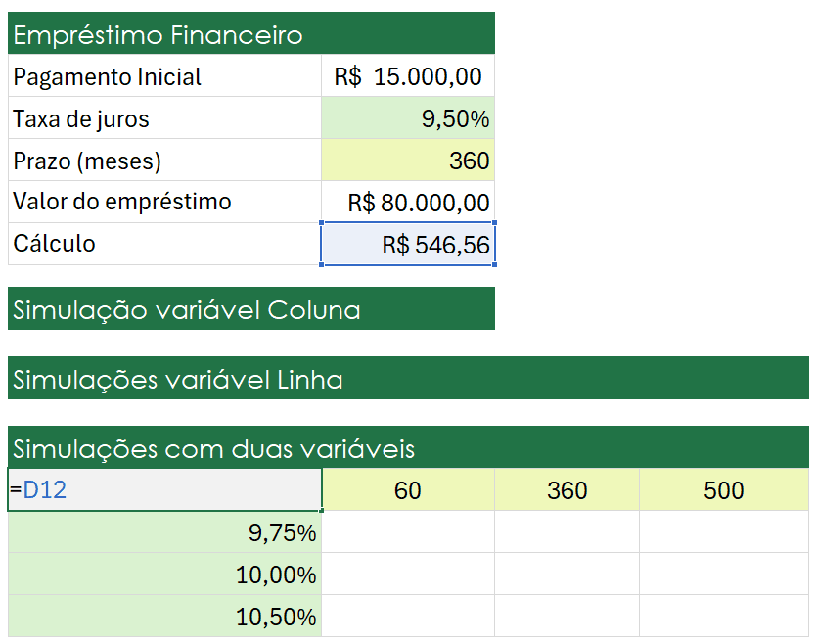Select the Empréstimo Financeiro header cell

(x=251, y=35)
